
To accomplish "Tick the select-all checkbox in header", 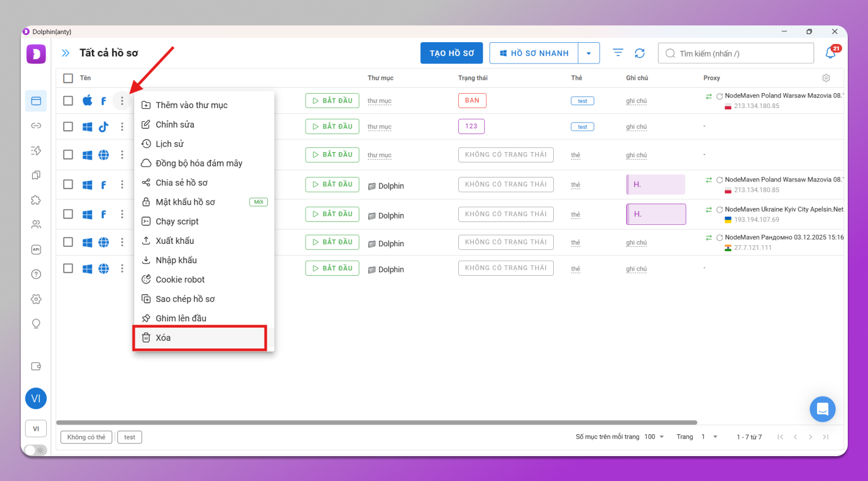I will (68, 78).
